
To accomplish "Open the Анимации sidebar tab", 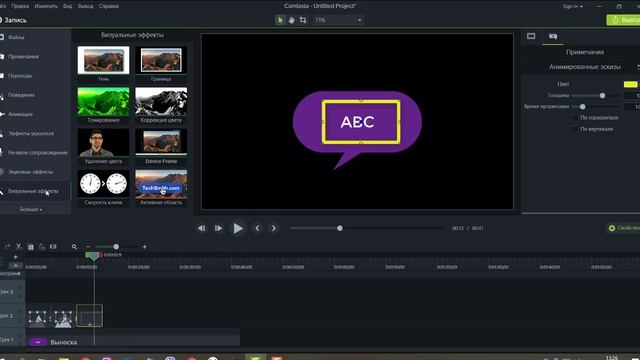I will pyautogui.click(x=20, y=114).
